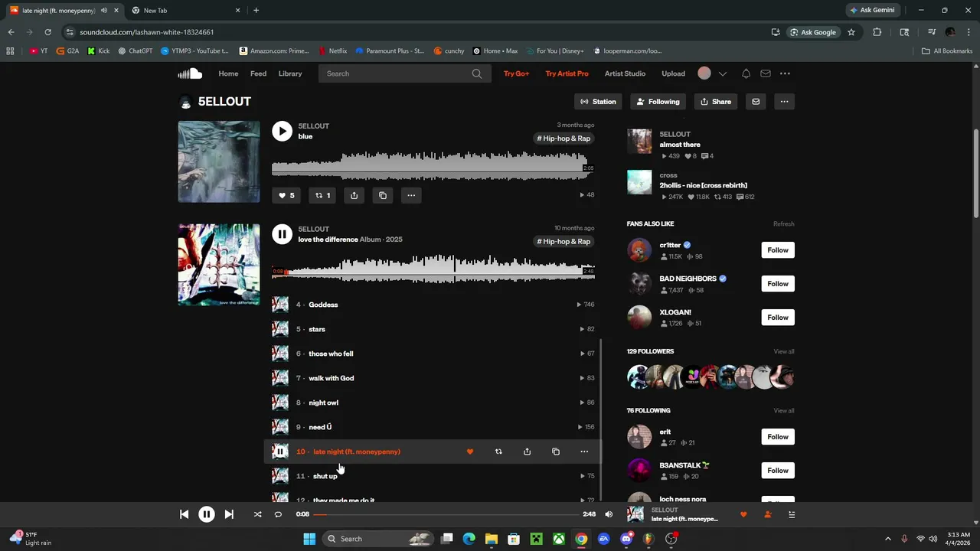Repost the track blue
The width and height of the screenshot is (980, 551).
(x=323, y=195)
